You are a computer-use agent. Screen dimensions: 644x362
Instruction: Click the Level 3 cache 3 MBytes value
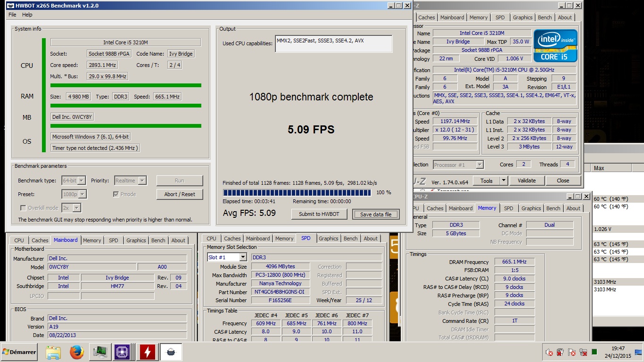point(530,147)
